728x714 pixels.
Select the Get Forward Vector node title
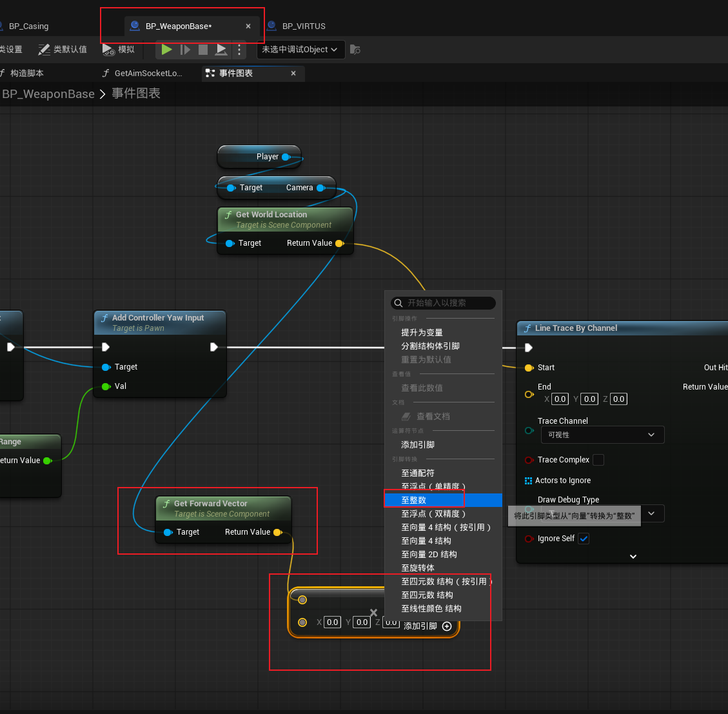(210, 504)
